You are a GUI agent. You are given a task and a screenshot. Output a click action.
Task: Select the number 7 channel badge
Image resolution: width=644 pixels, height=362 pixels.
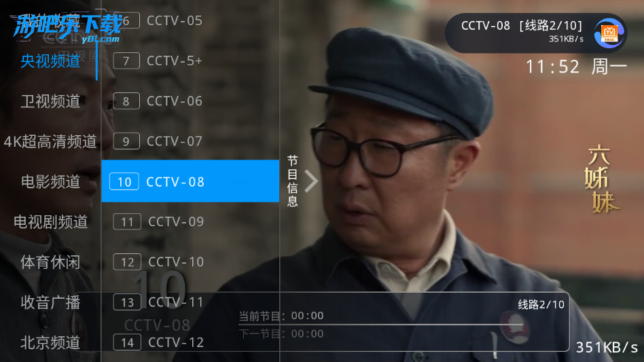[x=126, y=60]
